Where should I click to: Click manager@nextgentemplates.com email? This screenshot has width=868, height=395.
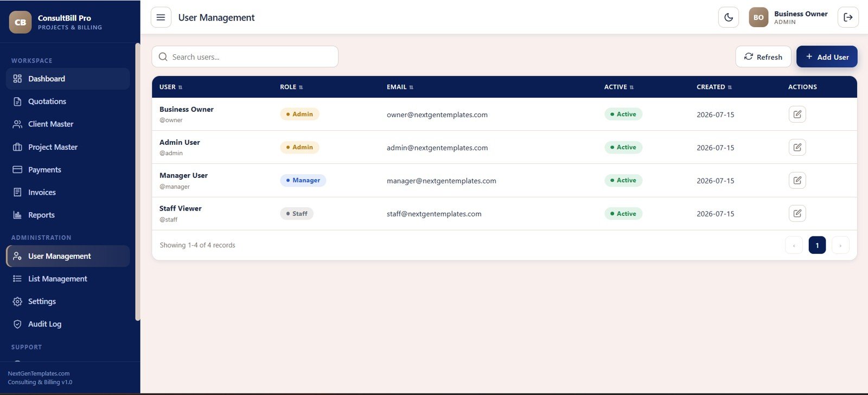[x=442, y=181]
